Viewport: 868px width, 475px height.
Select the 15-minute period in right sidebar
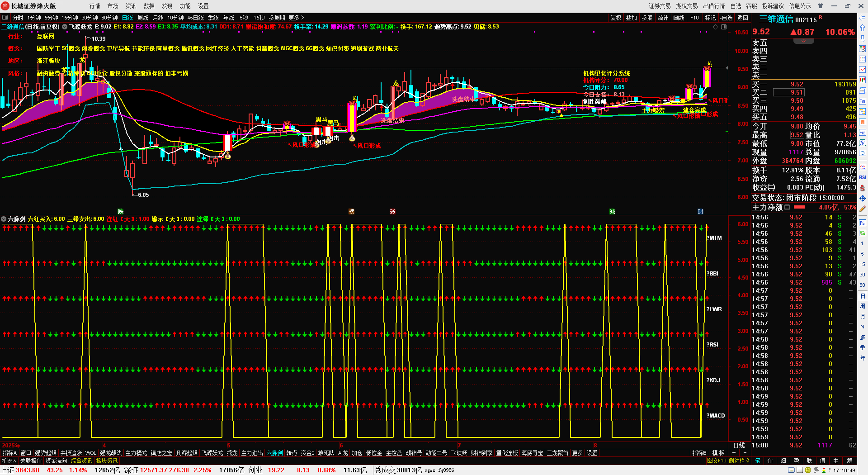(863, 264)
